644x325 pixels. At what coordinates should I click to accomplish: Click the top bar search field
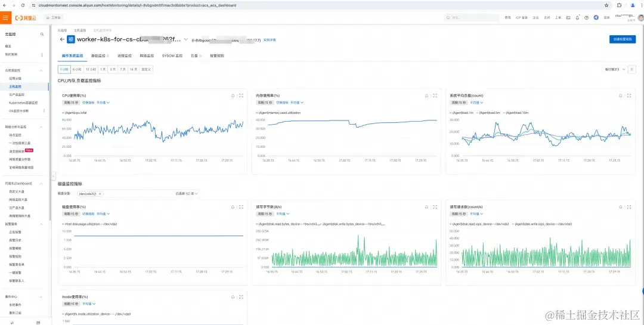472,18
